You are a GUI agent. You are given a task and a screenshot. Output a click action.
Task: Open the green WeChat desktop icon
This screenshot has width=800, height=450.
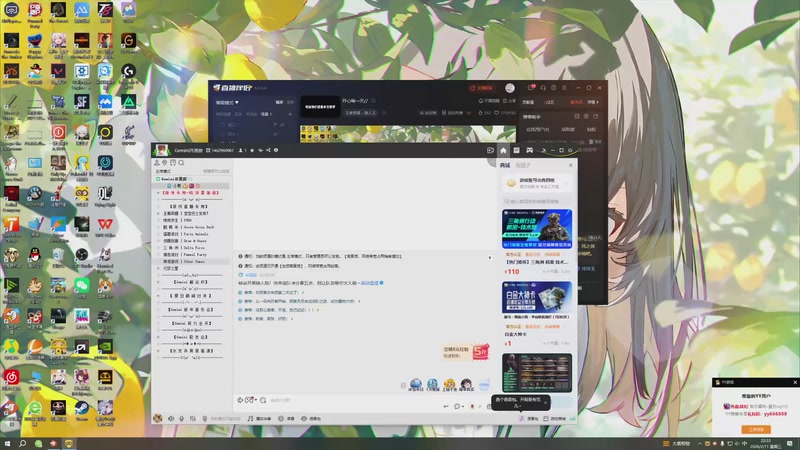pos(82,287)
